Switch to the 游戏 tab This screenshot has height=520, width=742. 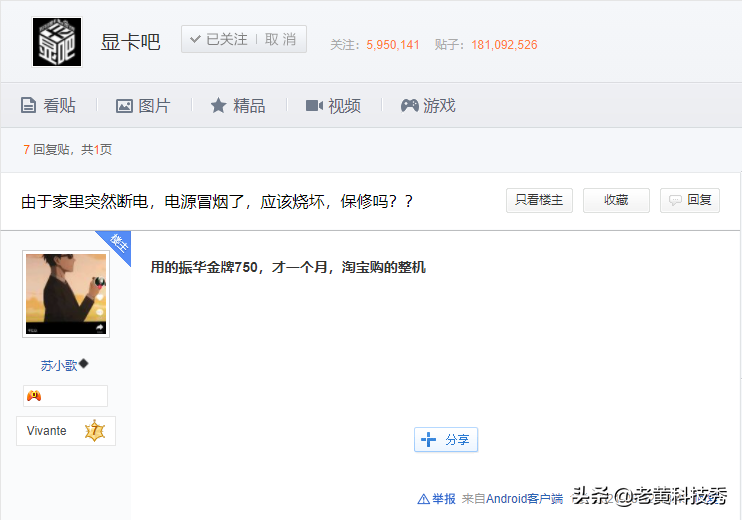click(428, 105)
